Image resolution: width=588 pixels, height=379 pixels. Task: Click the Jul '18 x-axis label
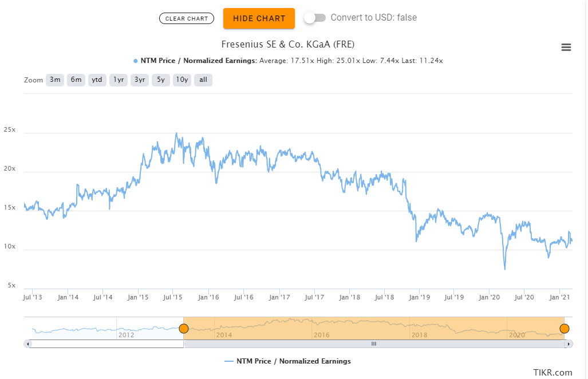384,297
